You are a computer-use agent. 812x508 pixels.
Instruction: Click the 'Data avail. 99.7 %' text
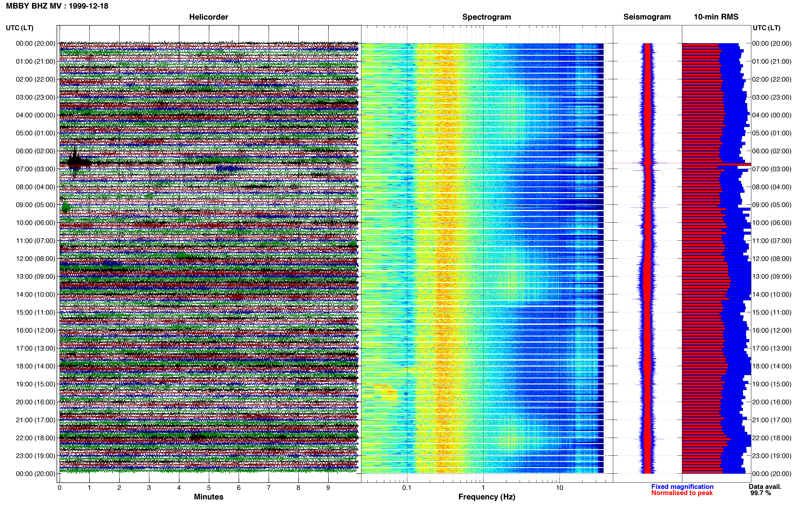tap(765, 490)
